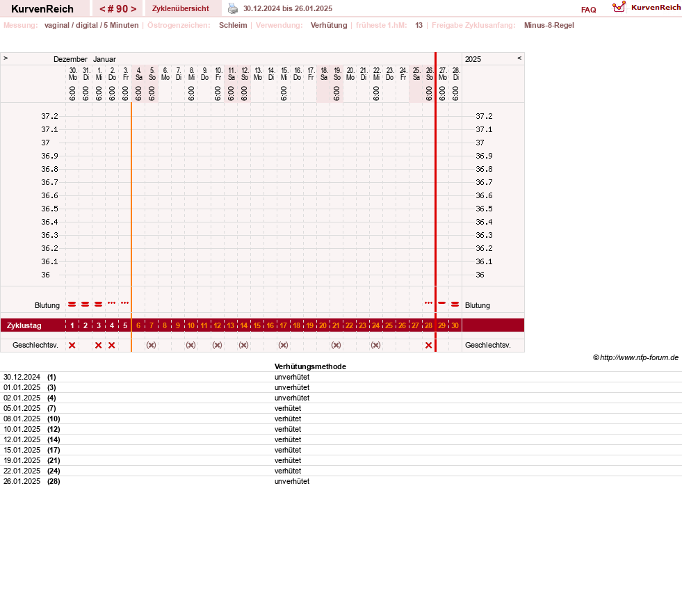Go to previous cycle with '<' beside #90
This screenshot has width=682, height=616.
pyautogui.click(x=102, y=9)
